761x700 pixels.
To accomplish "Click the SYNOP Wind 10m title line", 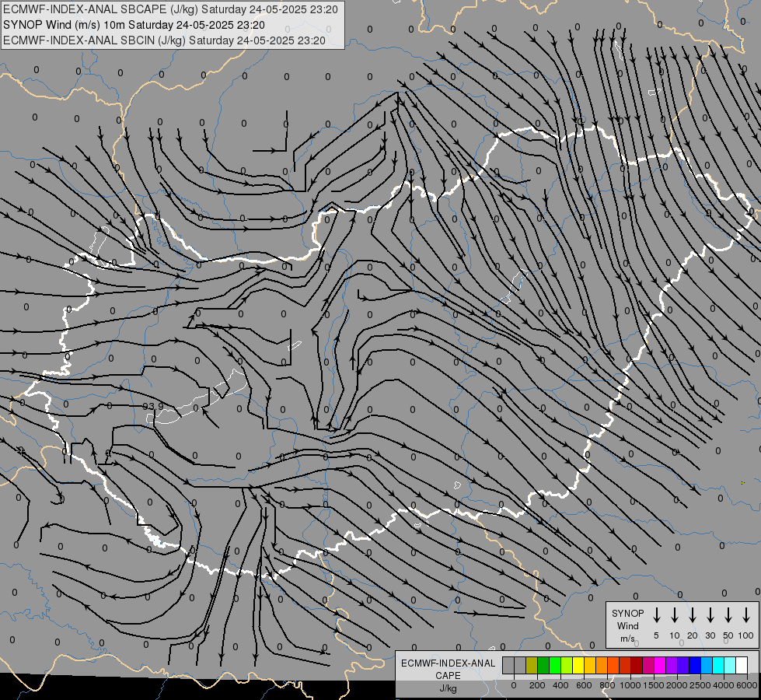I will coord(134,25).
